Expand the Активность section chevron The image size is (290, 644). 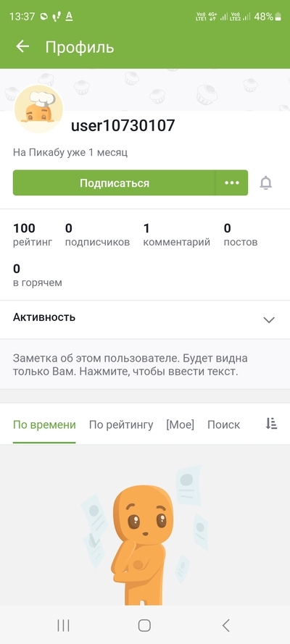point(269,319)
